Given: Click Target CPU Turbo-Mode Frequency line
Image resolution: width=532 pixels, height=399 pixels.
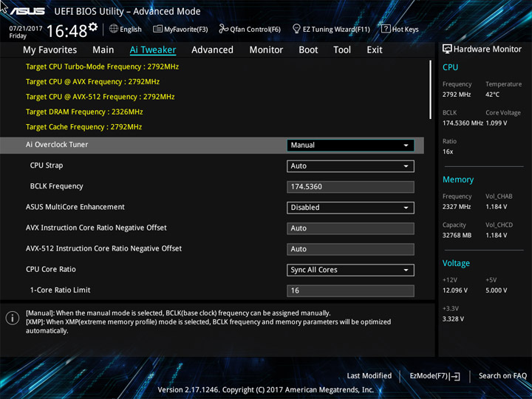Looking at the screenshot, I should 102,66.
